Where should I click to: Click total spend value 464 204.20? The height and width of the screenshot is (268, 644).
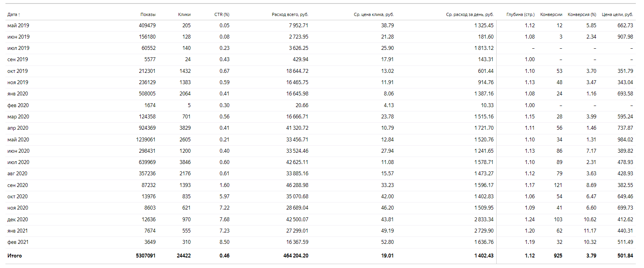click(x=295, y=256)
